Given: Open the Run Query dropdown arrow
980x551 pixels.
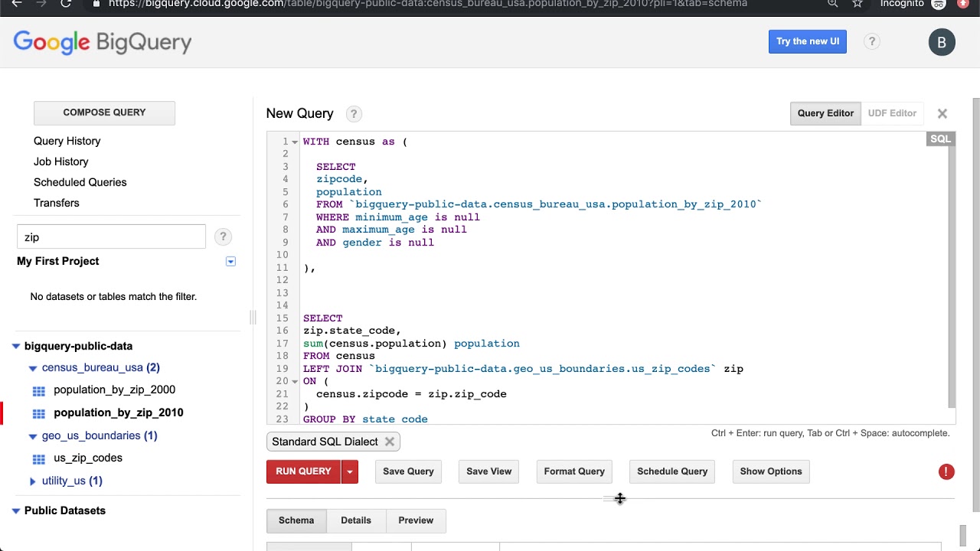Looking at the screenshot, I should (x=349, y=471).
